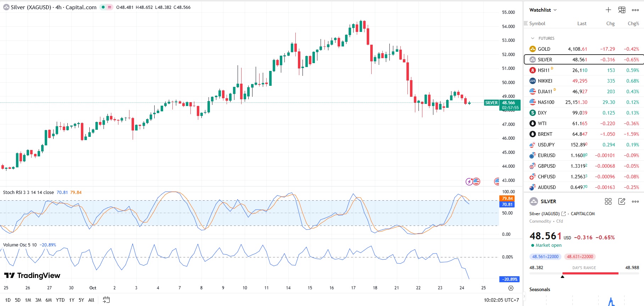Click the green market status dot in chart header

coord(103,7)
